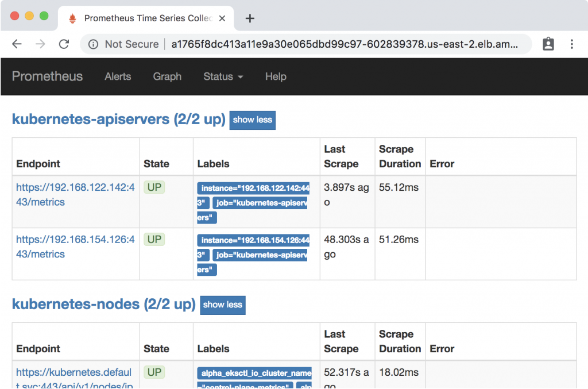Click kubernetes-apiservers (2/2 up) heading
The image size is (588, 389).
tap(118, 120)
